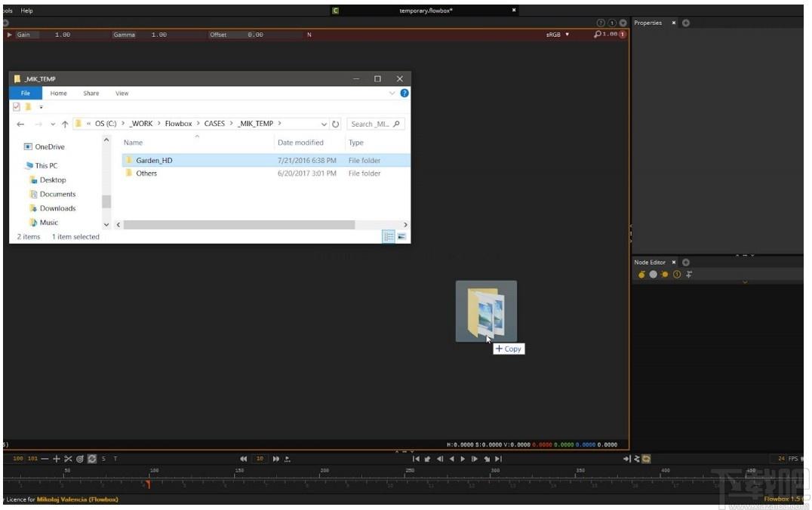Go back in Explorer navigation
Screen dimensions: 812x510
[x=20, y=124]
